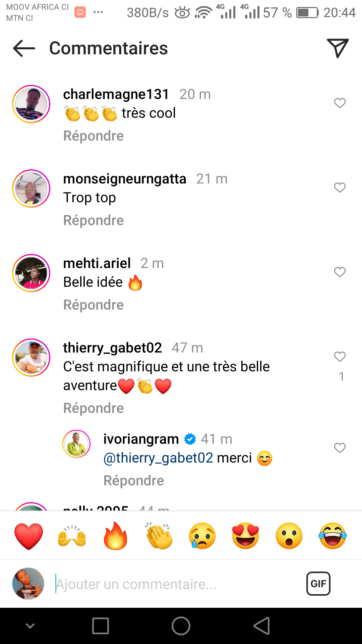This screenshot has height=644, width=362.
Task: Like charlemagne131's comment
Action: point(340,103)
